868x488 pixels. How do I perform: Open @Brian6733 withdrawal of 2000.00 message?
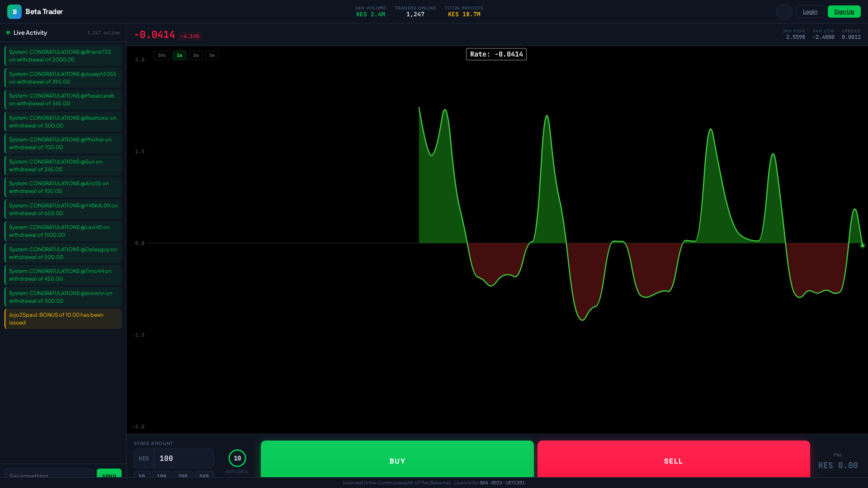(63, 56)
